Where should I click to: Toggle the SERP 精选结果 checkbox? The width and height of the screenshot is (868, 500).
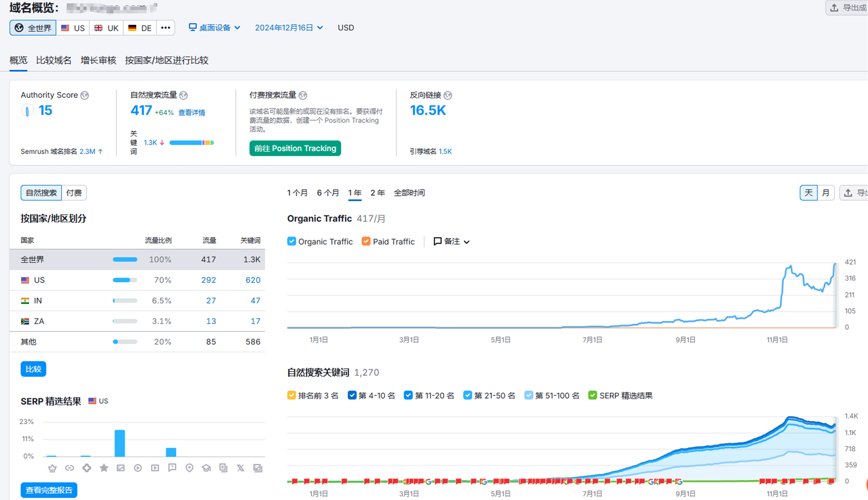[593, 395]
